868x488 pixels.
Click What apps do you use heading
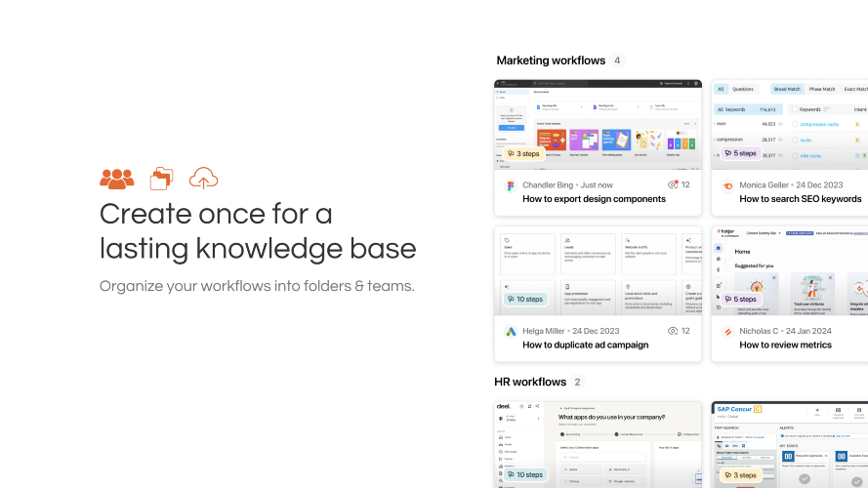pyautogui.click(x=611, y=417)
